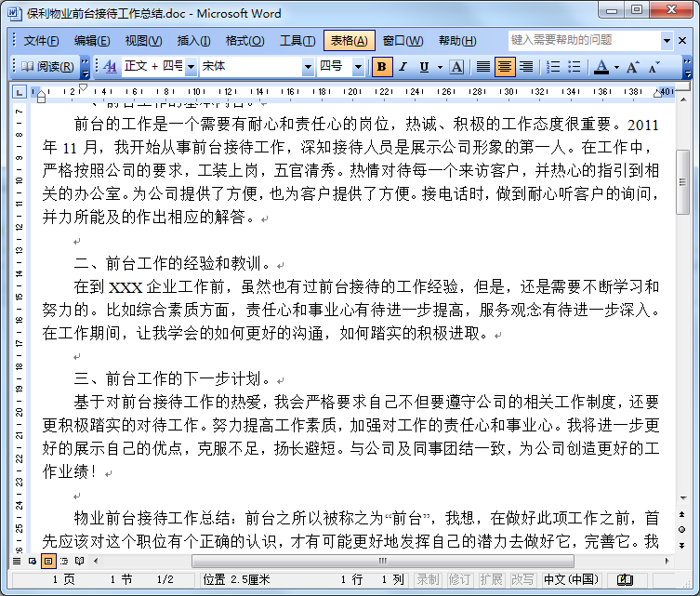Viewport: 700px width, 596px height.
Task: Grow font size icon
Action: click(632, 67)
